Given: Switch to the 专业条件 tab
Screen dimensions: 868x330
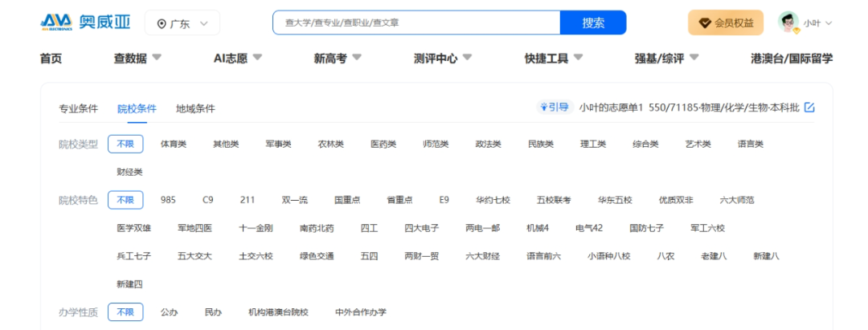Looking at the screenshot, I should click(x=78, y=108).
